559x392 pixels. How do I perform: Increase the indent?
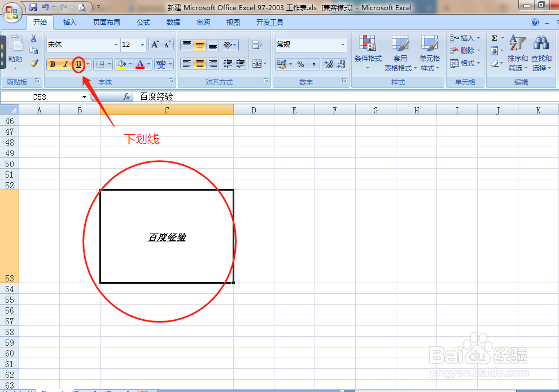pos(240,64)
